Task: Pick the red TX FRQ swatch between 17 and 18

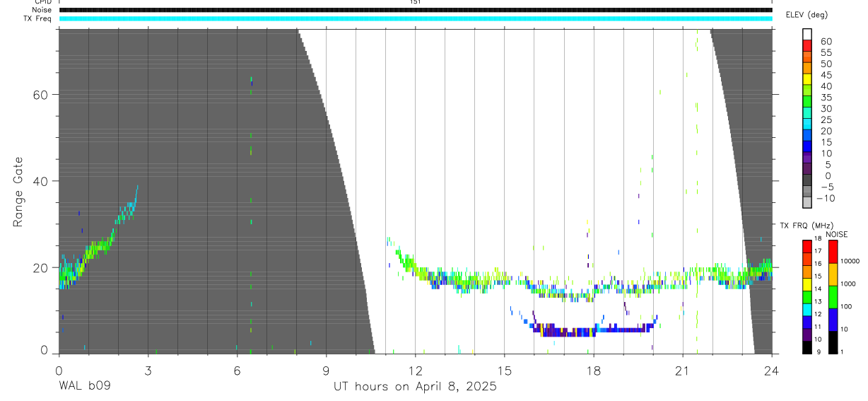Action: 807,246
